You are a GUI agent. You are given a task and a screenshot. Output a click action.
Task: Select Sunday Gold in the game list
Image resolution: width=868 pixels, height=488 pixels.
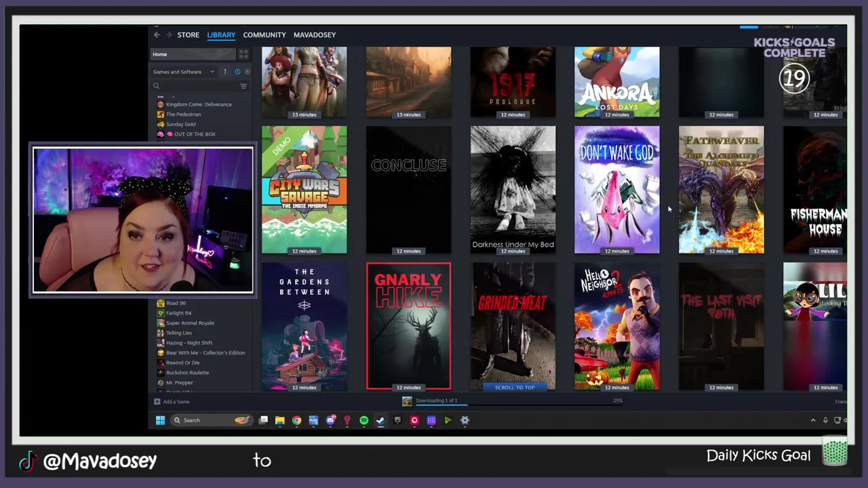tap(180, 124)
